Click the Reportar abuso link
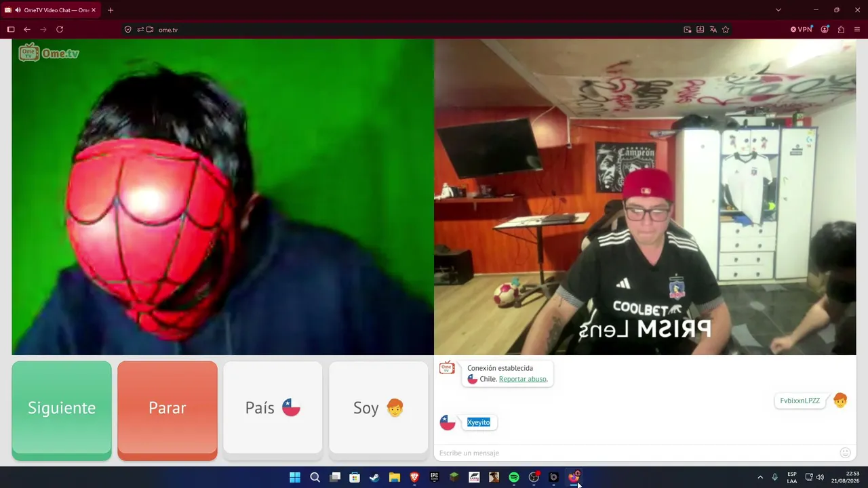 pyautogui.click(x=522, y=379)
